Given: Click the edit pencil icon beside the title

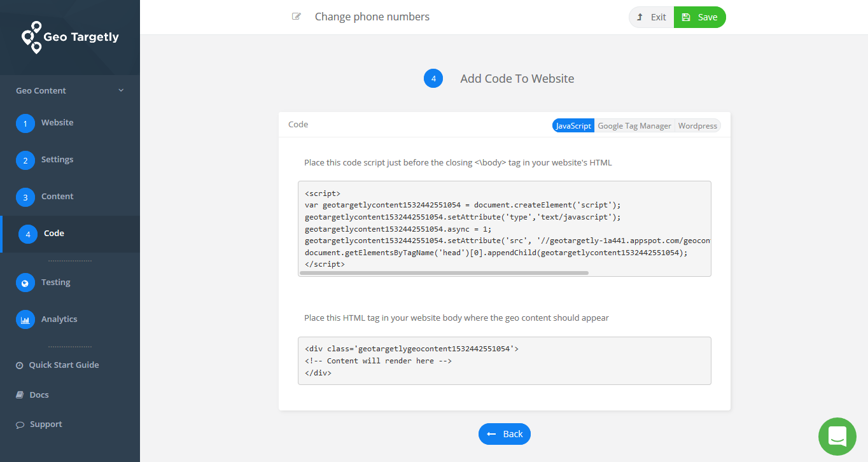Looking at the screenshot, I should (297, 17).
